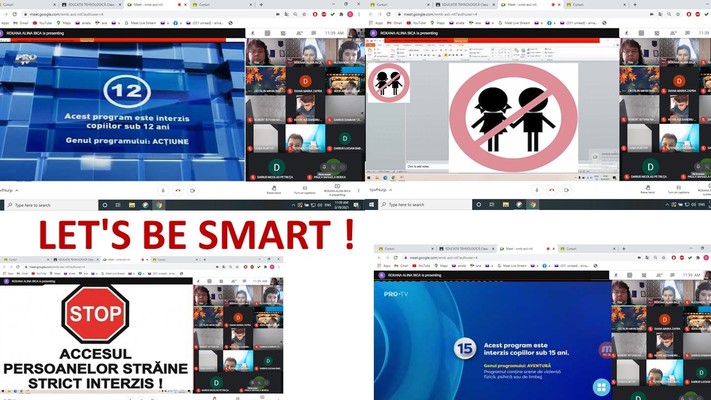Click Raise hand in the 12-rating Meet screenshot

tap(274, 190)
